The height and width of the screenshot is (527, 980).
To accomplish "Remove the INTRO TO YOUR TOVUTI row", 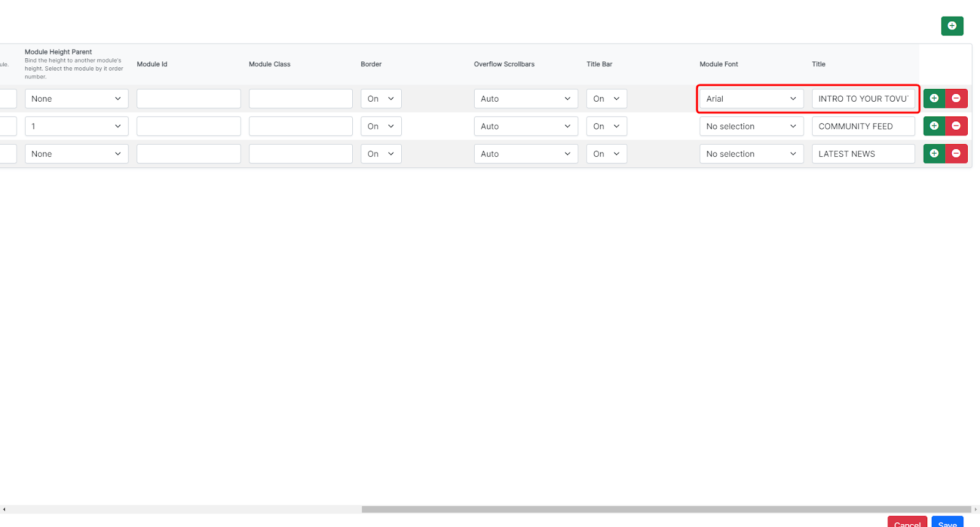I will pyautogui.click(x=956, y=98).
